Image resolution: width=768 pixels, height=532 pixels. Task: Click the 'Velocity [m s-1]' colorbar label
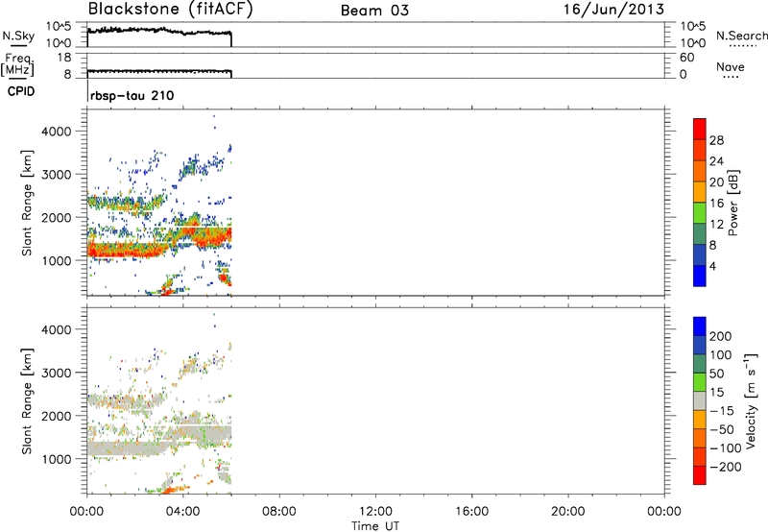pos(751,400)
